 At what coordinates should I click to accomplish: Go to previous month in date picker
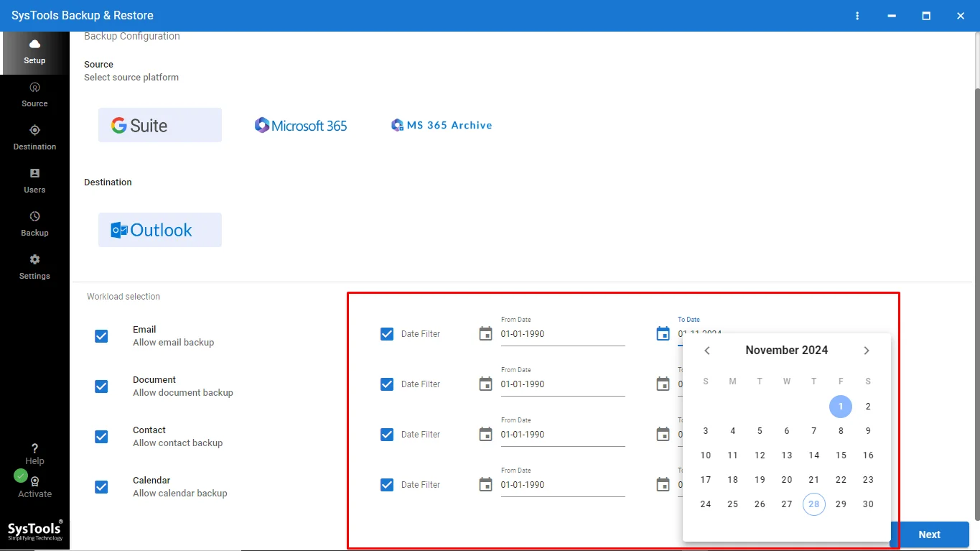coord(707,351)
